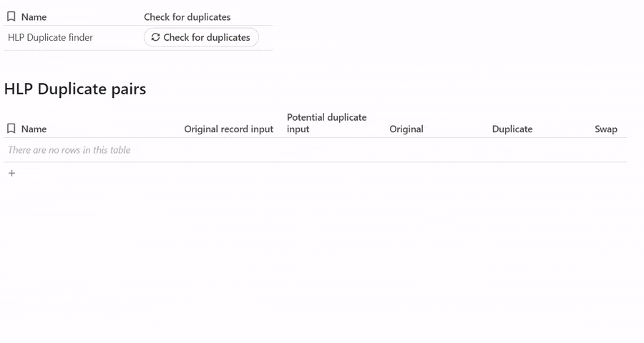644x343 pixels.
Task: Click the empty cell under the Original column
Action: [406, 150]
